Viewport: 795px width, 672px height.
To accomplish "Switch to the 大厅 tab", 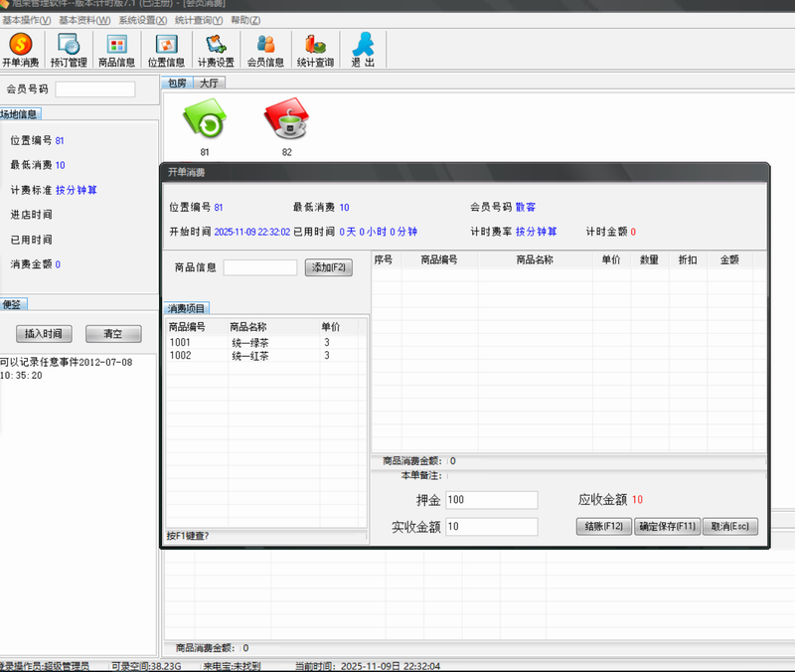I will click(210, 84).
